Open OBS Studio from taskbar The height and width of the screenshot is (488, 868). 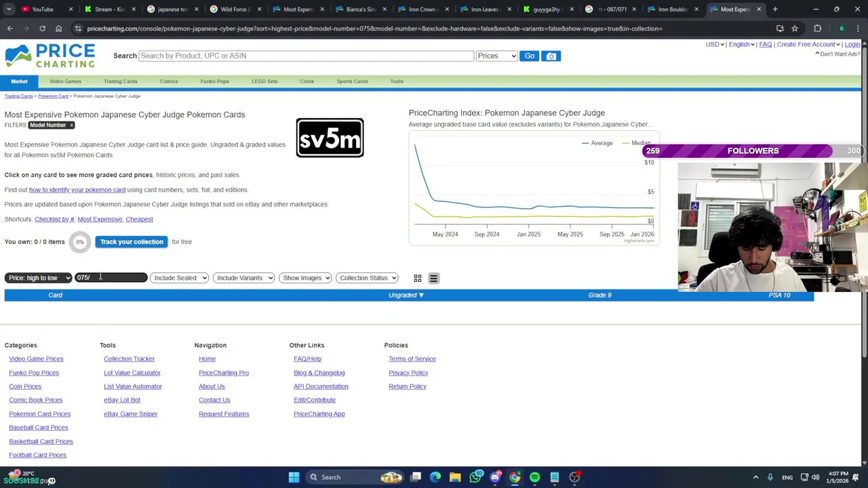point(574,477)
